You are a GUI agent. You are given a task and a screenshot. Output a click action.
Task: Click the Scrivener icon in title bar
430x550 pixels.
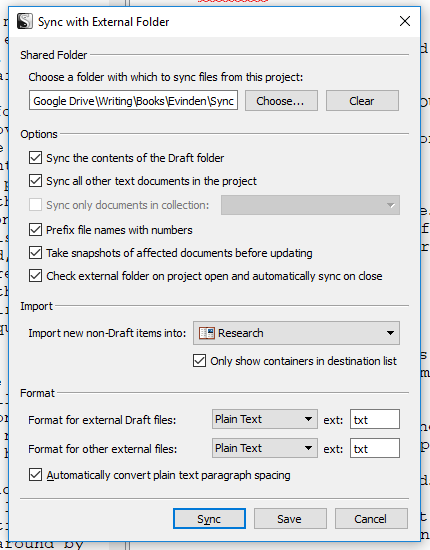click(25, 21)
